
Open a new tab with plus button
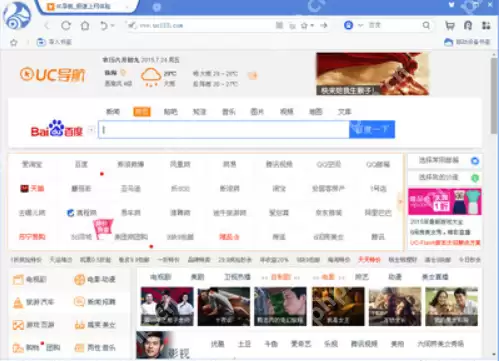click(157, 7)
